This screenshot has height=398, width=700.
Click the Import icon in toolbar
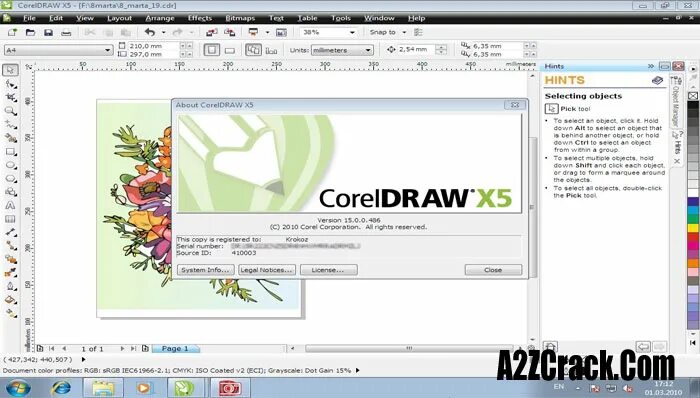tap(212, 33)
